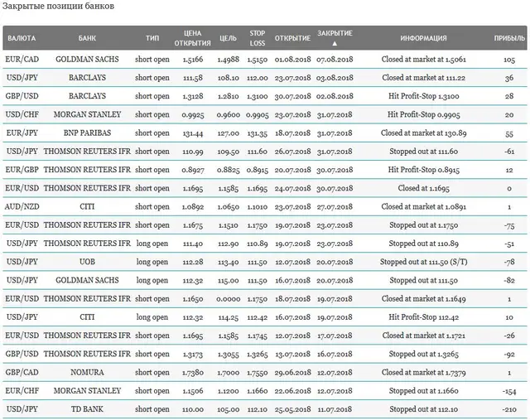Sort by the ПРИБЫЛЬ column header
Image resolution: width=530 pixels, height=420 pixels.
(509, 38)
